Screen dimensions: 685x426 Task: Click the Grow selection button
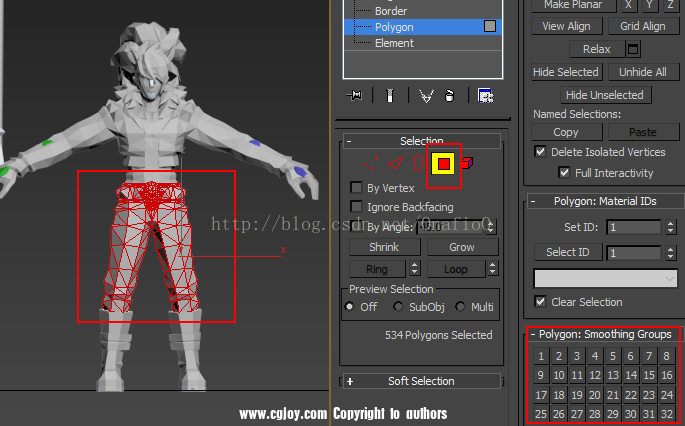[461, 247]
